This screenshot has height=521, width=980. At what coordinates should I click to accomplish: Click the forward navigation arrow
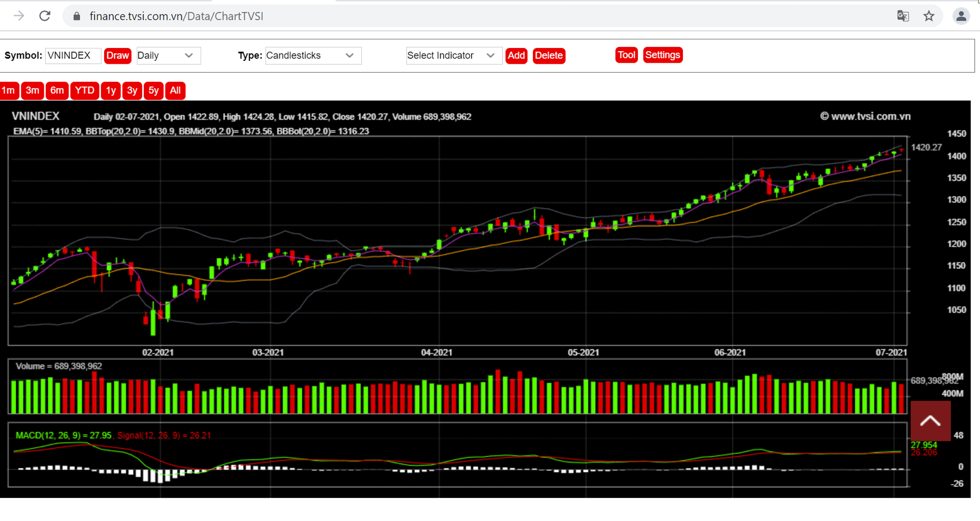click(19, 16)
